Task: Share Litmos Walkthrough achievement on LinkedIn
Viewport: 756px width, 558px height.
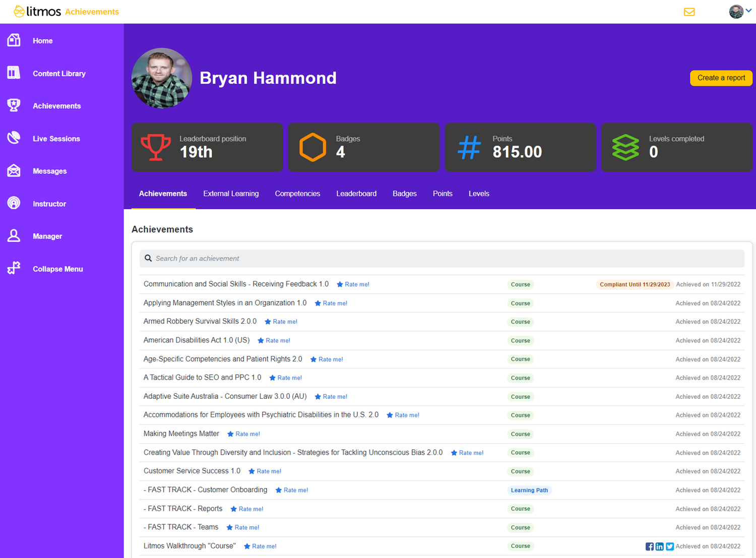Action: click(x=660, y=546)
